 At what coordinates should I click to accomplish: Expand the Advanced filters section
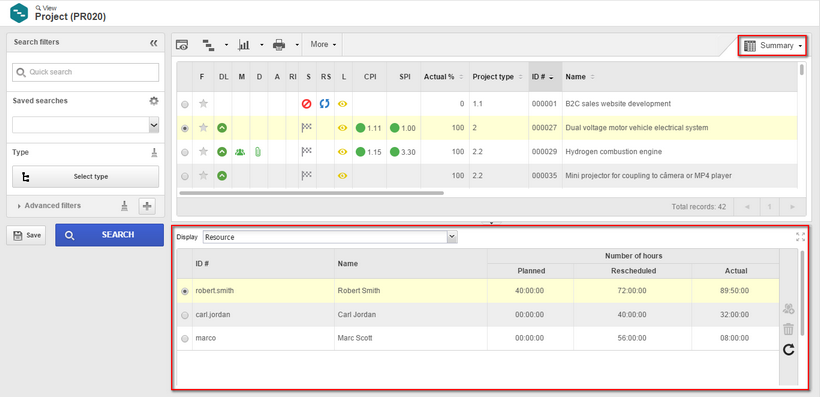[50, 206]
